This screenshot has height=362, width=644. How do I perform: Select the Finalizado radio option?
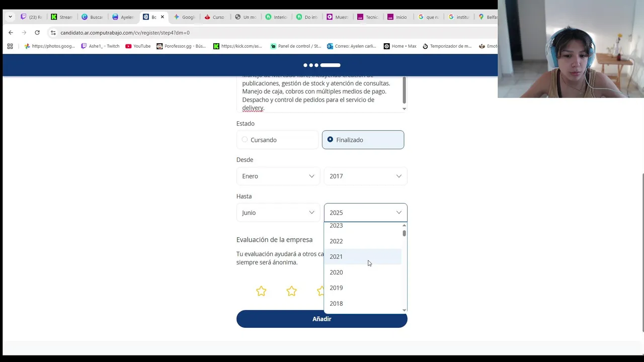[363, 140]
